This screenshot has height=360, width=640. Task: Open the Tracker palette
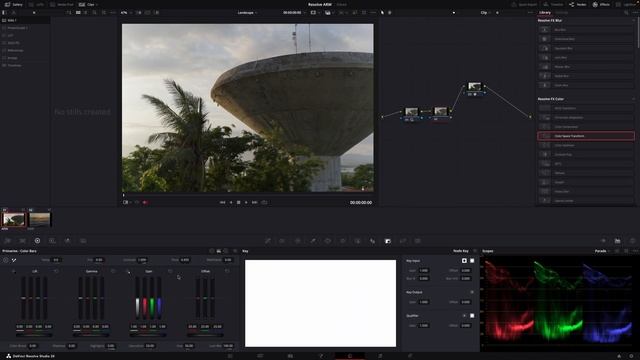pyautogui.click(x=343, y=241)
